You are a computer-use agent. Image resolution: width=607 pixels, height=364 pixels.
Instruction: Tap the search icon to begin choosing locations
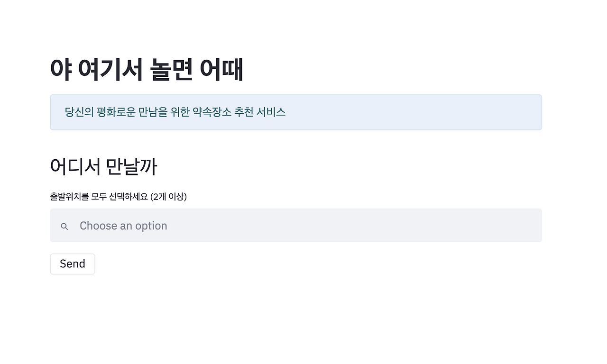(64, 226)
